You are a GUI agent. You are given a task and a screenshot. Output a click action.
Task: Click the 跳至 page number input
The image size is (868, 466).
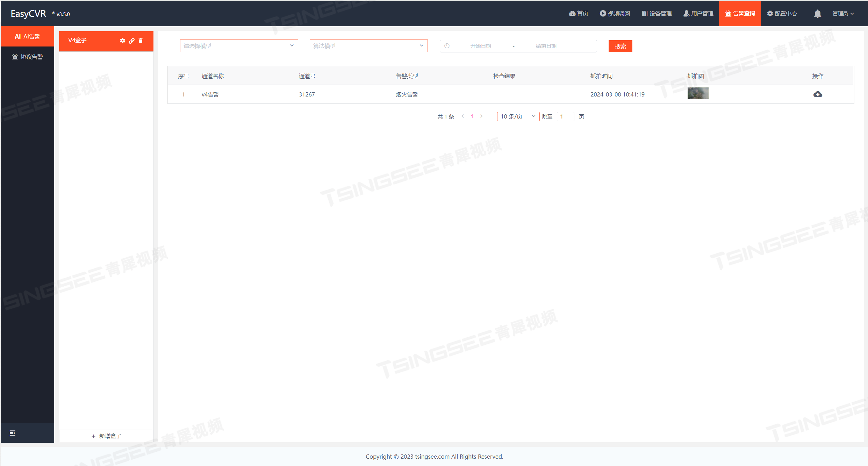pos(565,116)
